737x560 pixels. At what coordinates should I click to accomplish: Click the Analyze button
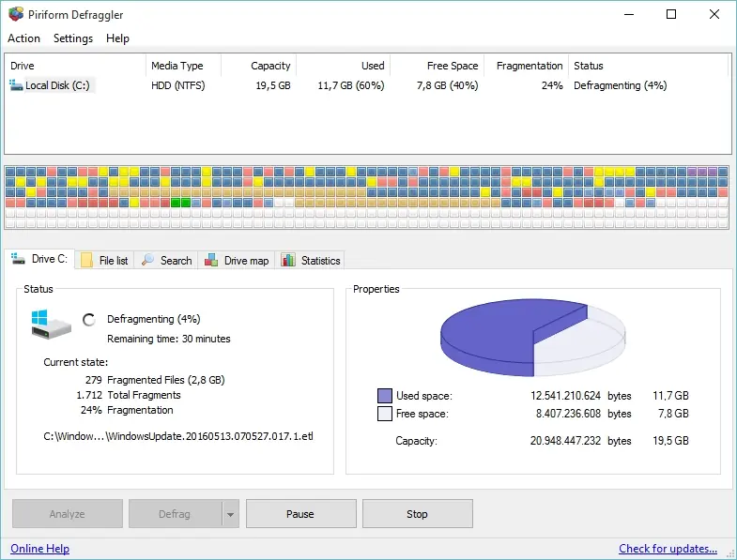click(68, 514)
